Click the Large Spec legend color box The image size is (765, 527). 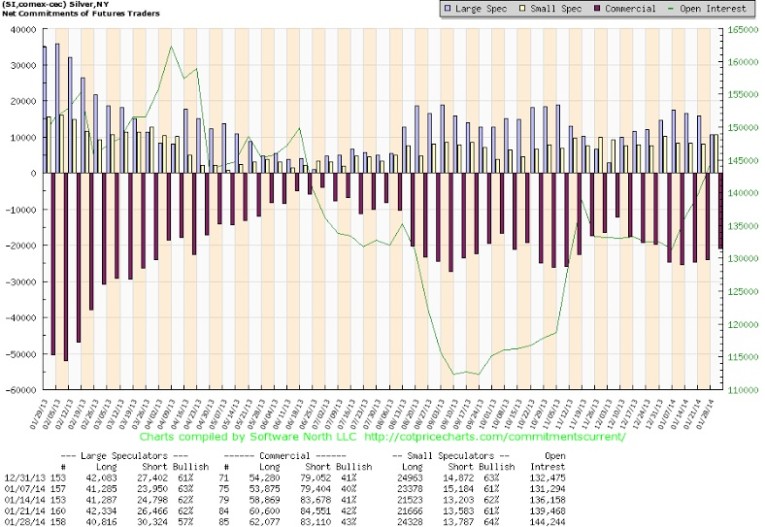tap(448, 10)
